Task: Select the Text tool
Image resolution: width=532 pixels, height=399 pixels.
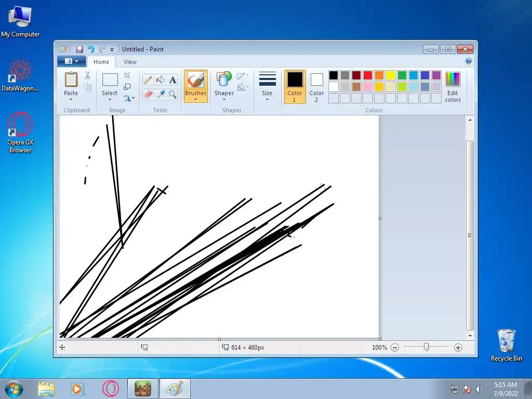Action: coord(172,79)
